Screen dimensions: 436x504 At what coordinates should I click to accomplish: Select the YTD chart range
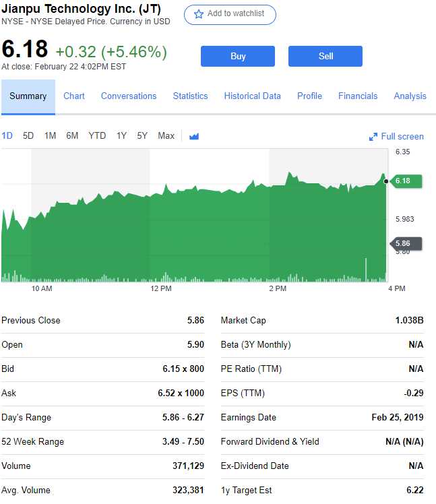coord(97,135)
